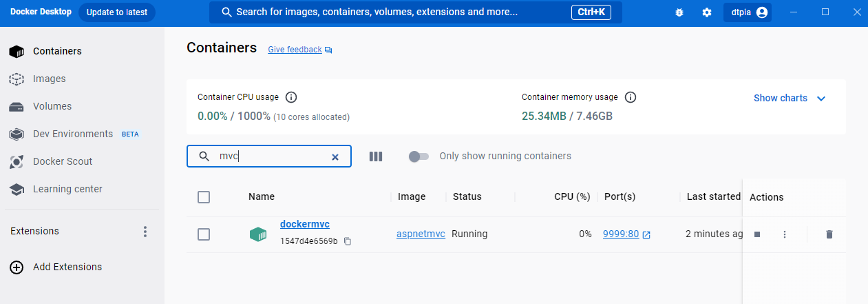
Task: Open the dtpia account menu
Action: pyautogui.click(x=748, y=12)
